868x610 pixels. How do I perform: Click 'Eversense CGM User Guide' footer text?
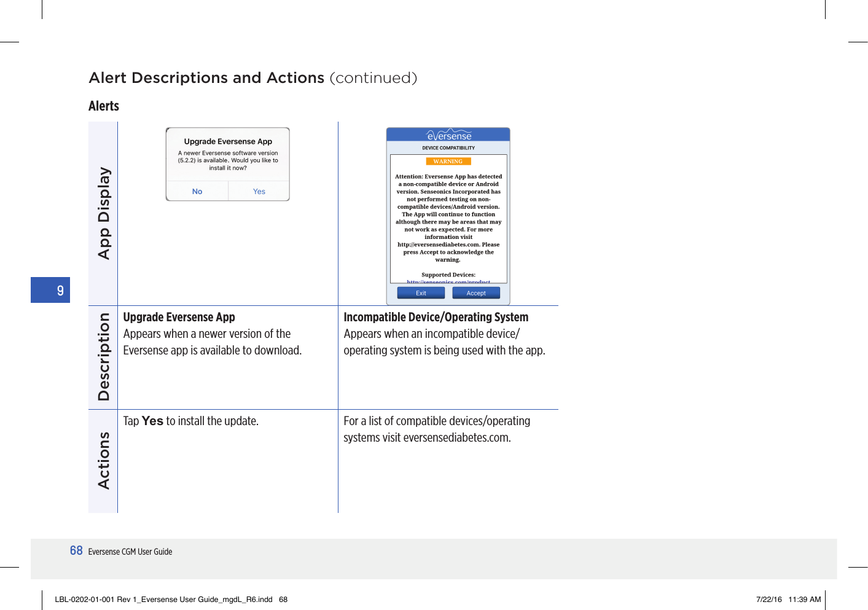[x=130, y=552]
